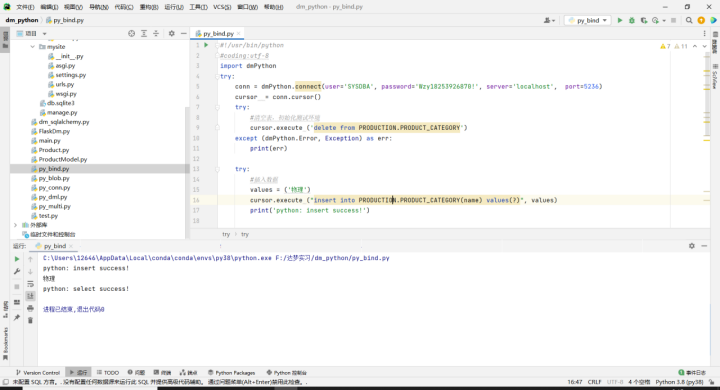The height and width of the screenshot is (390, 720).
Task: Toggle the Structure tool window stripe
Action: point(5,309)
